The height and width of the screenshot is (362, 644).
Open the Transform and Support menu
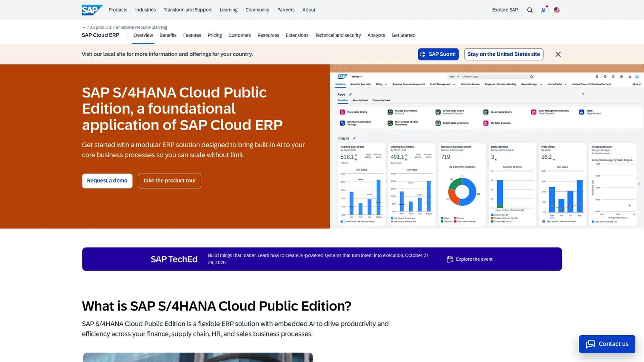188,10
